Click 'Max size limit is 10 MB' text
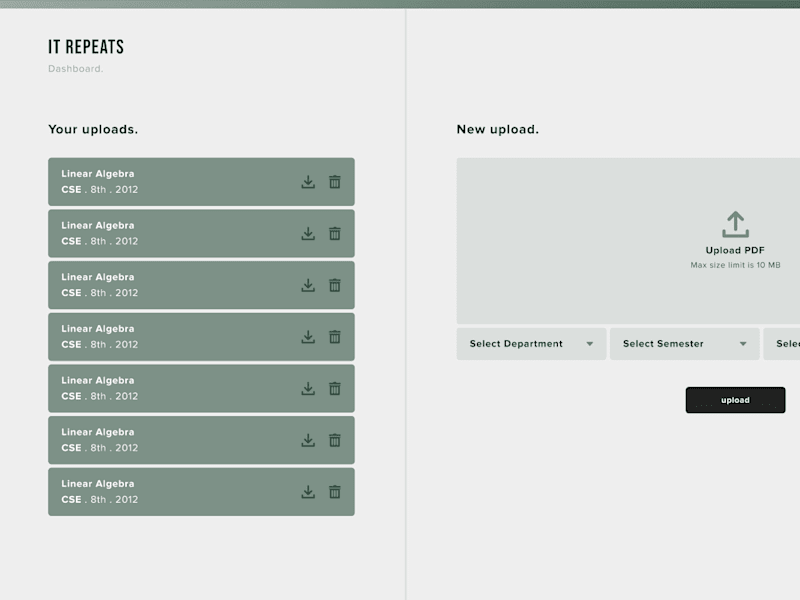This screenshot has width=800, height=600. point(735,265)
